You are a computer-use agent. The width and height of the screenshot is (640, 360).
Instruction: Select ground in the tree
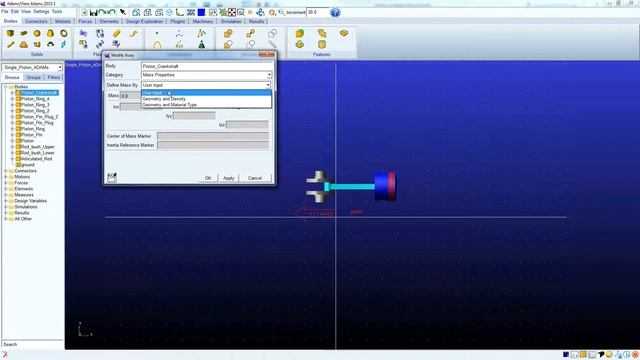[27, 165]
